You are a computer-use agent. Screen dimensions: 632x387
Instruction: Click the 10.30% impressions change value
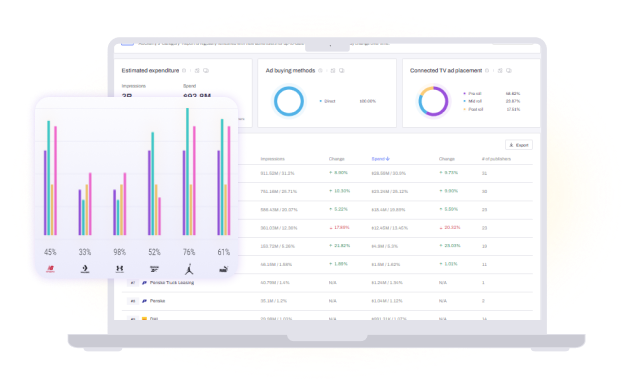point(339,191)
